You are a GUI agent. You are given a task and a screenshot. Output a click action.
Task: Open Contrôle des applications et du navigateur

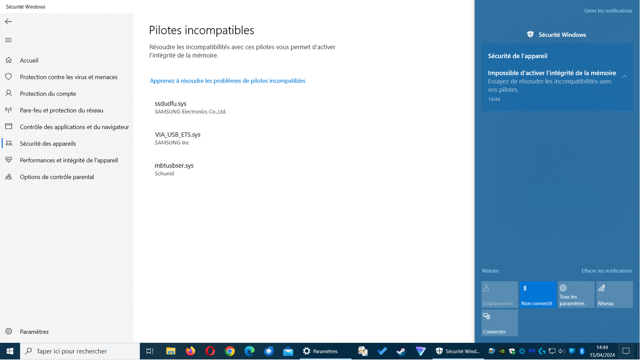click(66, 127)
